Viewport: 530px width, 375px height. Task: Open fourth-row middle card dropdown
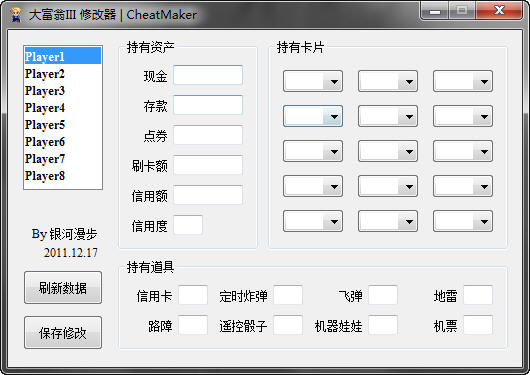(388, 186)
